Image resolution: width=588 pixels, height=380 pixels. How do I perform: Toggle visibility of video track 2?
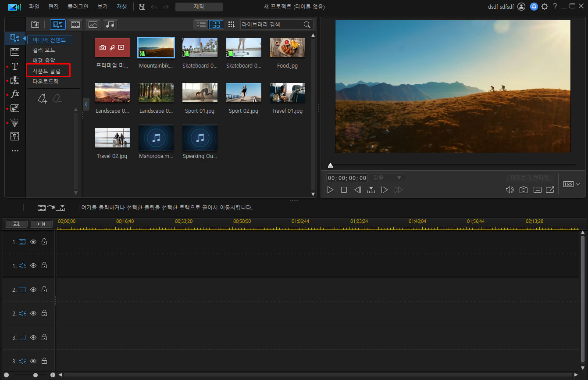[33, 290]
